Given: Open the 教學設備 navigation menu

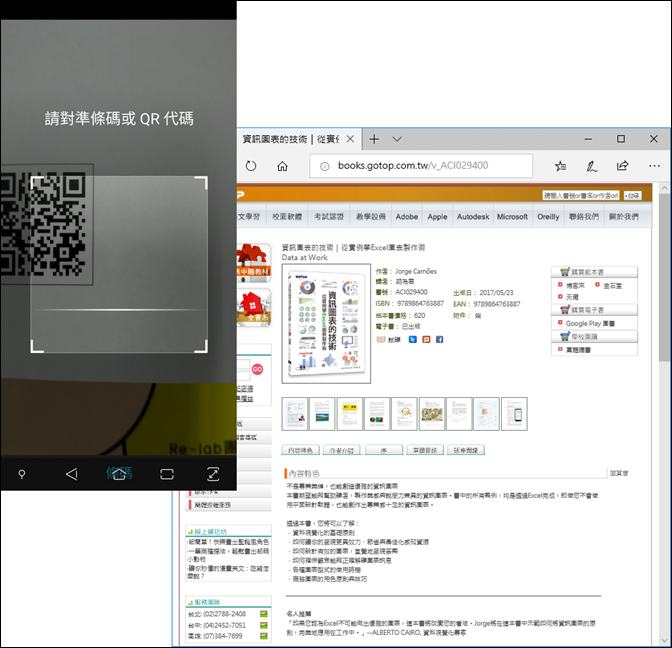Looking at the screenshot, I should [x=371, y=217].
